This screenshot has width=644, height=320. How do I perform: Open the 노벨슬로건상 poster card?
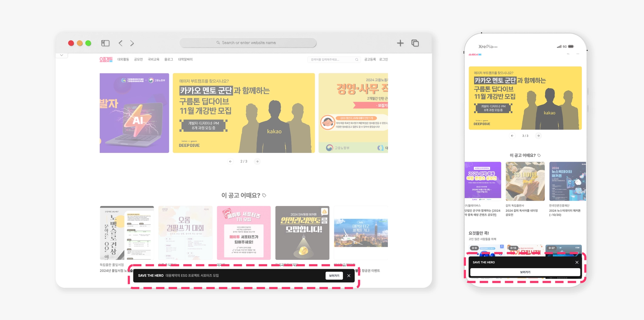127,233
